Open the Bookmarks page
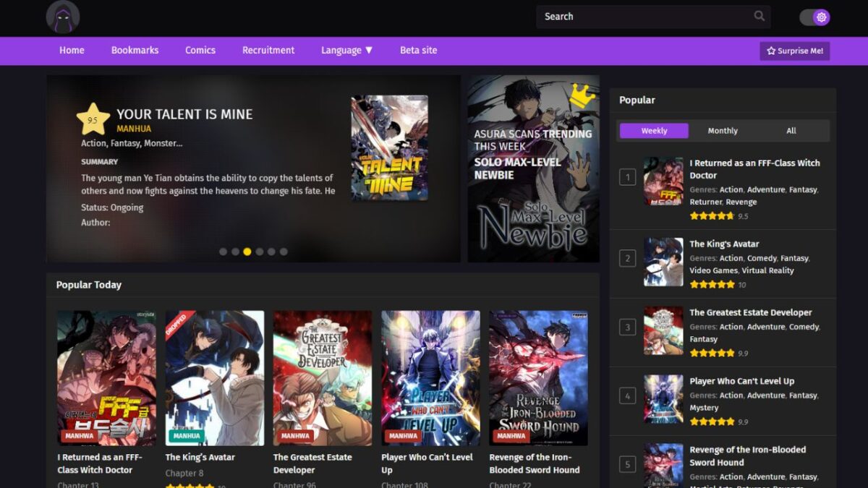Viewport: 868px width, 488px height. tap(135, 50)
